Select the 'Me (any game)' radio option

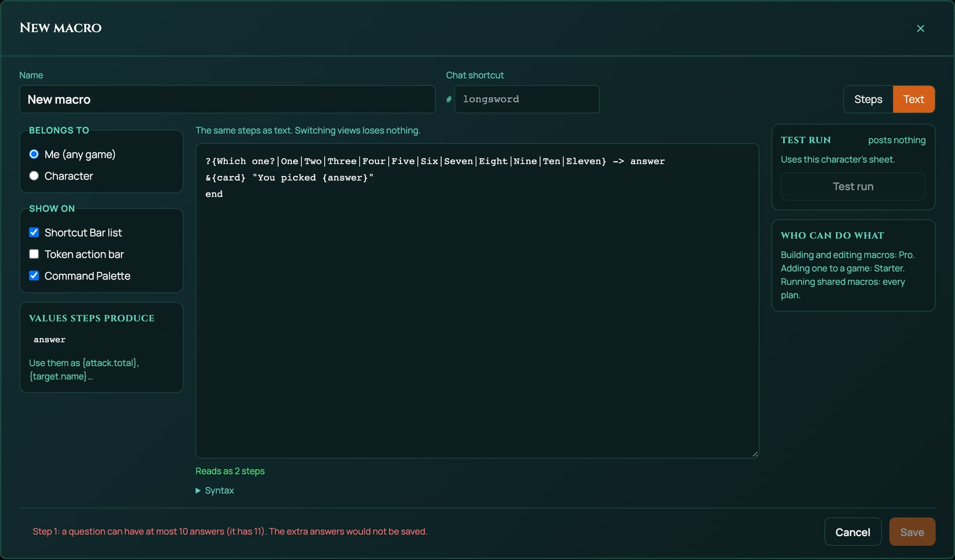coord(34,154)
